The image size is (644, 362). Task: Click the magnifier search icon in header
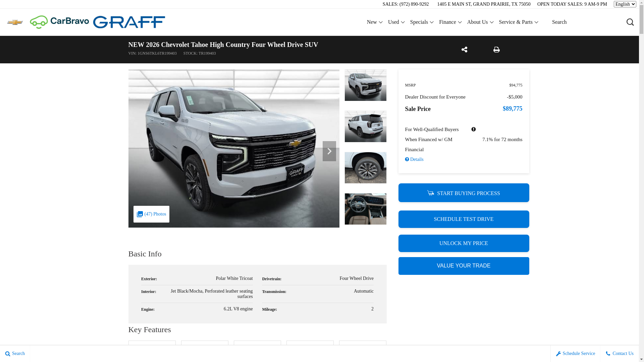click(x=630, y=22)
